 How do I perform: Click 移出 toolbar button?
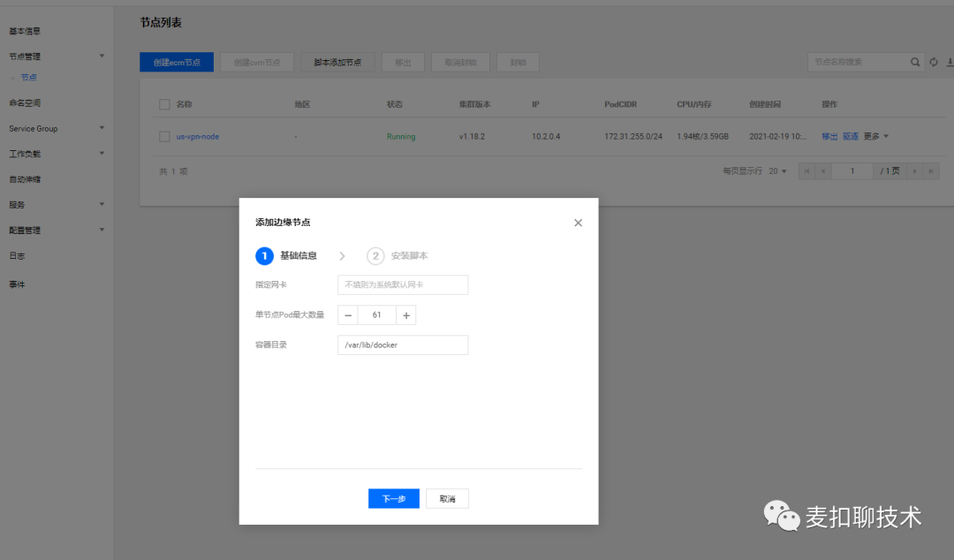tap(403, 62)
